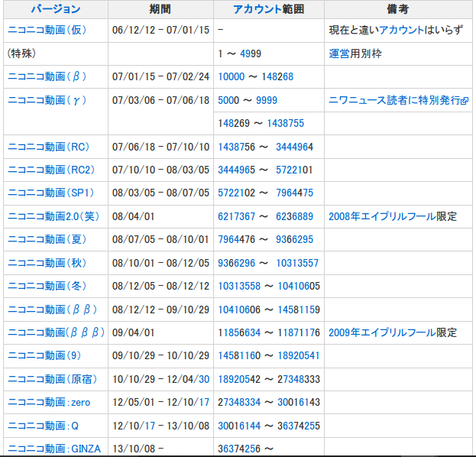Viewport: 476px width, 457px height.
Task: Open the 2008年エイプリルフール link
Action: [x=383, y=216]
